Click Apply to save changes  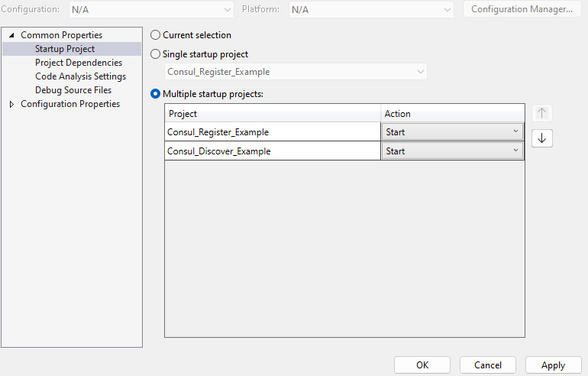tap(553, 365)
